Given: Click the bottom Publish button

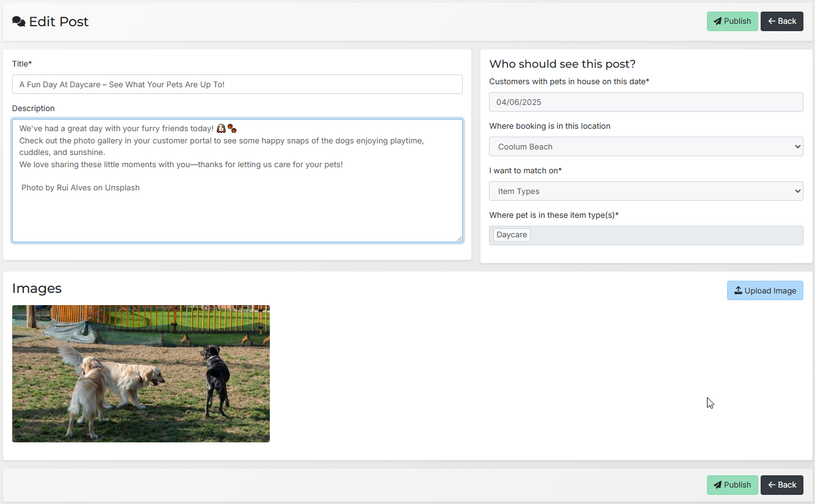Looking at the screenshot, I should (732, 485).
